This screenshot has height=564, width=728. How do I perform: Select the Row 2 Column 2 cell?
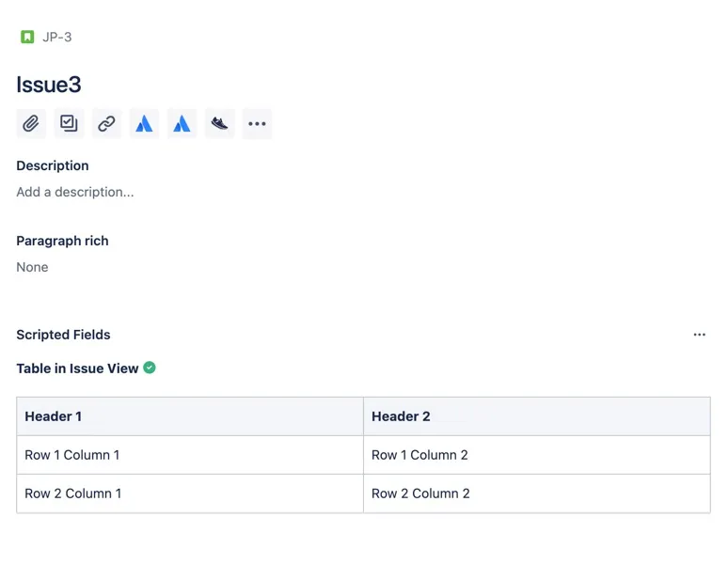coord(537,493)
